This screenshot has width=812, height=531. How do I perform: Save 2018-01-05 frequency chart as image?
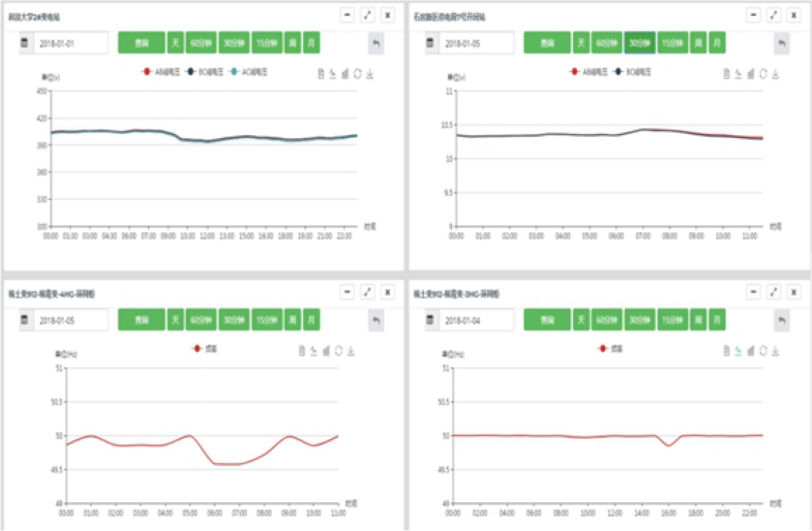(x=350, y=351)
